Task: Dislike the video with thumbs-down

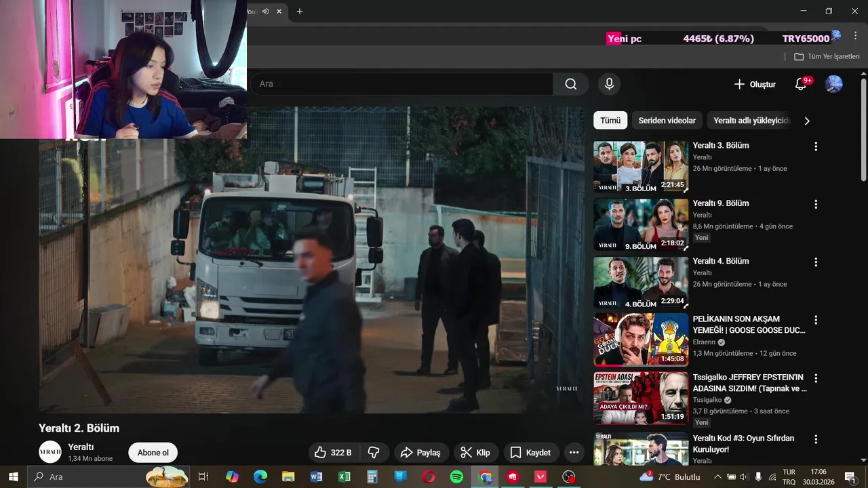Action: 374,453
